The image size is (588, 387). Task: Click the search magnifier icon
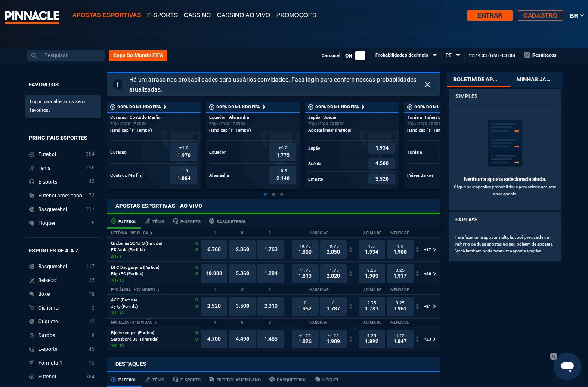point(34,55)
